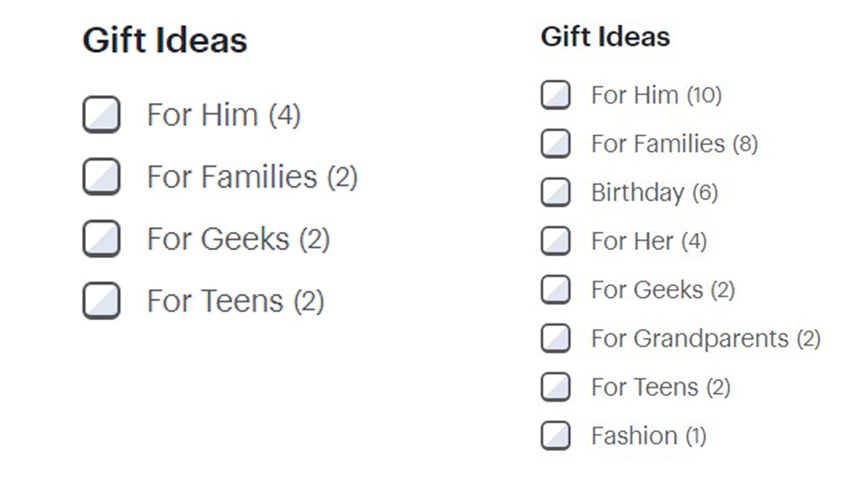Screen dimensions: 868x488
Task: Click the 'For Her (4)' label text
Action: coord(648,241)
